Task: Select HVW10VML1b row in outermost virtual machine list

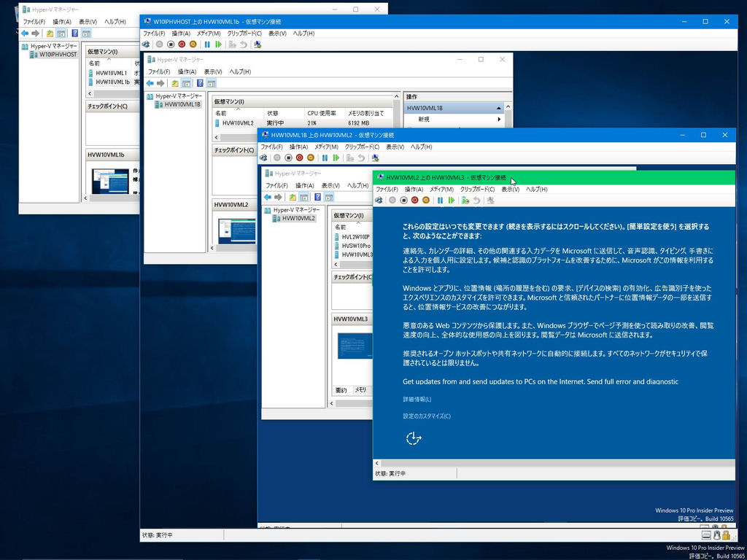Action: [113, 82]
